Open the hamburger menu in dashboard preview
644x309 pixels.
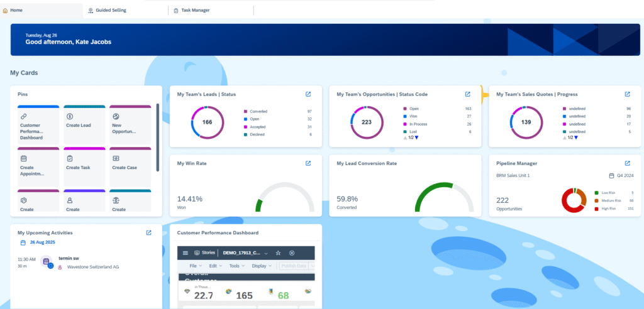[x=186, y=252]
